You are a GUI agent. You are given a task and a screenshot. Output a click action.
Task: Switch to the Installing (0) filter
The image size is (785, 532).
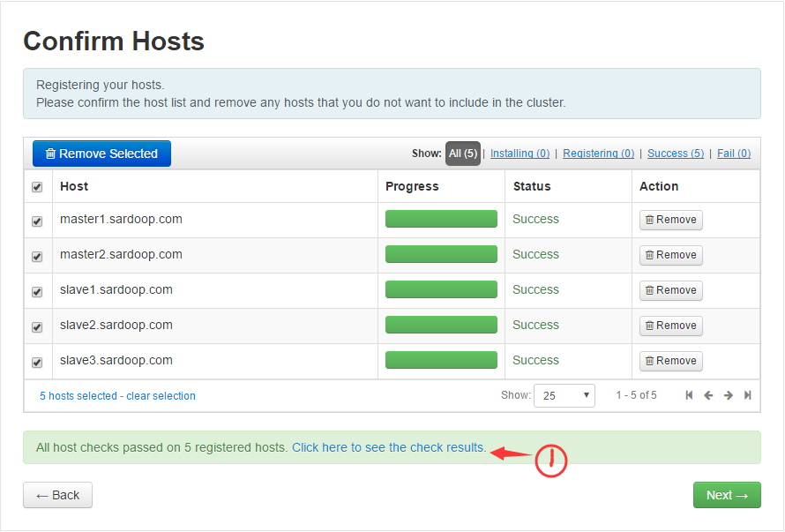click(520, 153)
